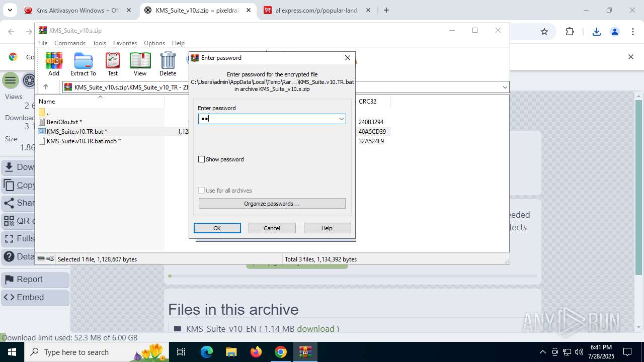Close the pixeldrain KMS_Suite_v10.s.zip tab
The width and height of the screenshot is (644, 362).
249,10
